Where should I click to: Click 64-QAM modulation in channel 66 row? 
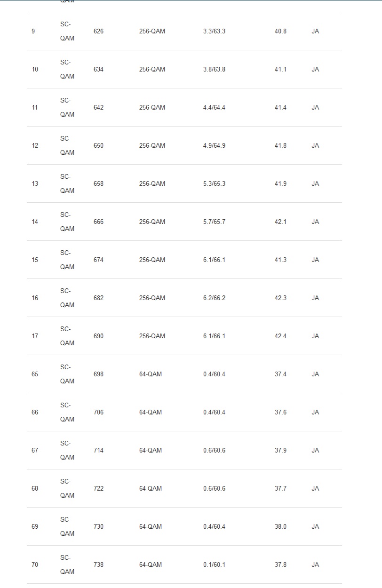pos(150,413)
